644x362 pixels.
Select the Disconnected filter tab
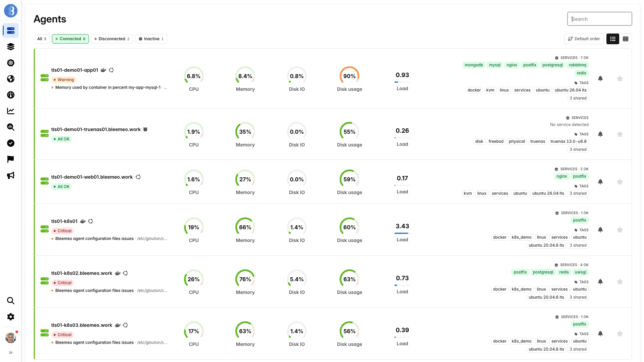pos(112,39)
